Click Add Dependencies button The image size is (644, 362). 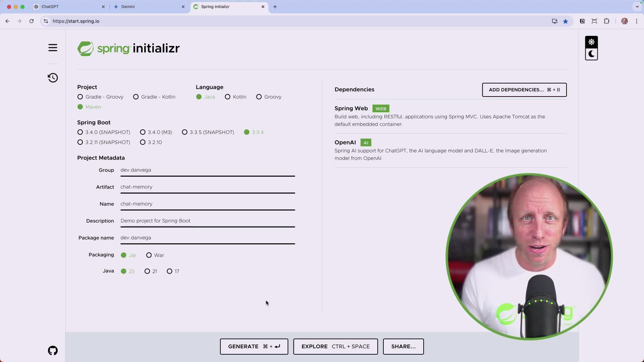pyautogui.click(x=524, y=90)
